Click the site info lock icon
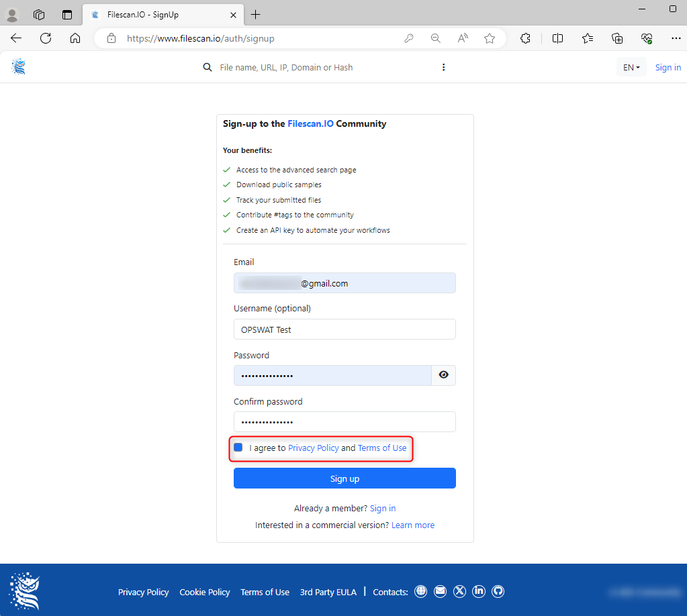This screenshot has height=616, width=687. point(111,38)
